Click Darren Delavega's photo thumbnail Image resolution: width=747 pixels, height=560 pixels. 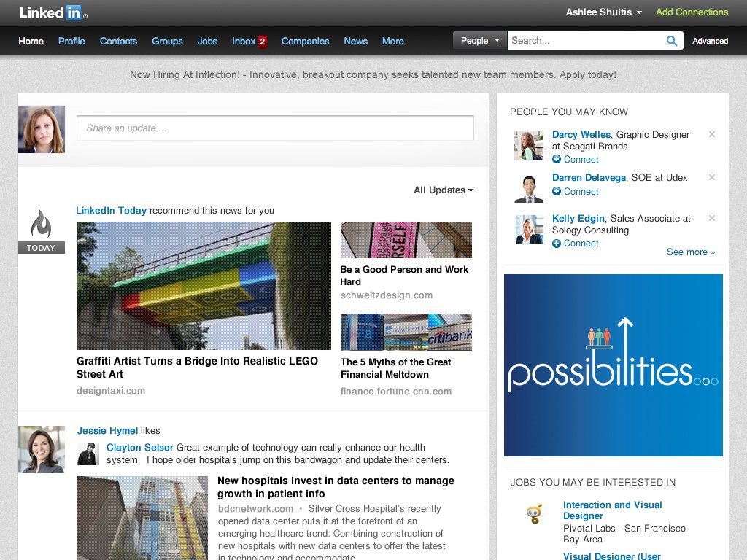(529, 189)
